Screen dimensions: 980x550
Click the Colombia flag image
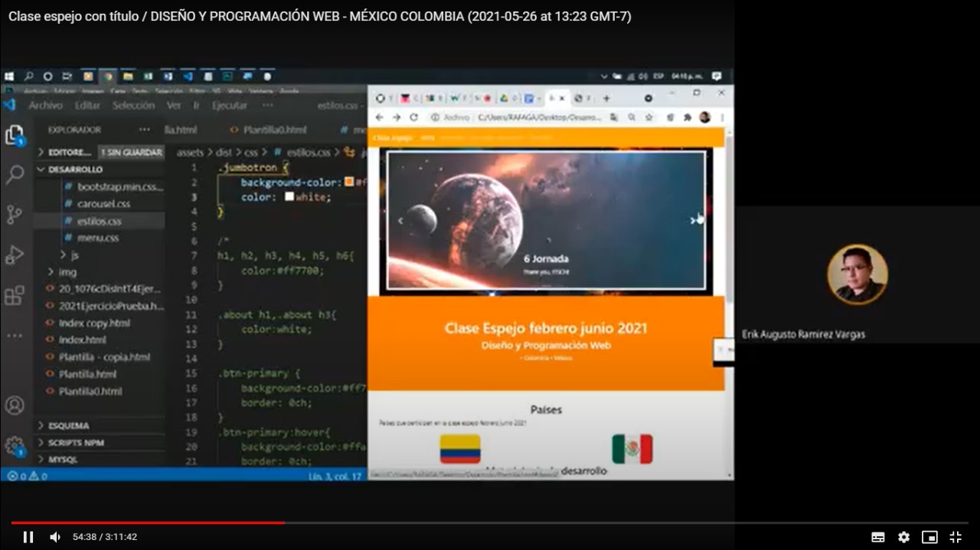(x=460, y=449)
